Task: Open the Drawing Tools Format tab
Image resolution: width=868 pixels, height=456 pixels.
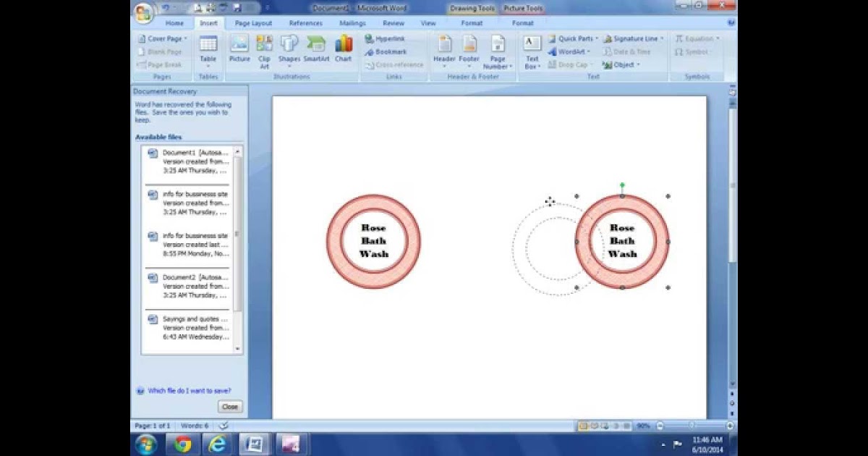Action: point(472,23)
